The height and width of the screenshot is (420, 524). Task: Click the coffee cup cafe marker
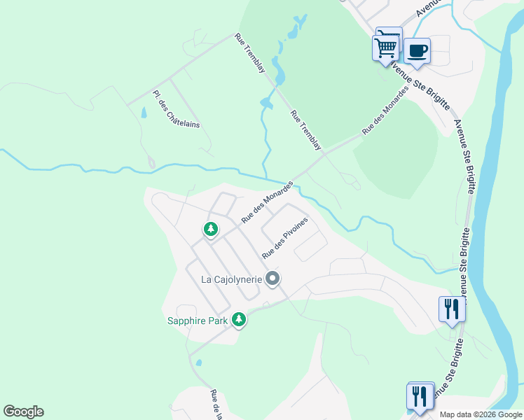(417, 52)
